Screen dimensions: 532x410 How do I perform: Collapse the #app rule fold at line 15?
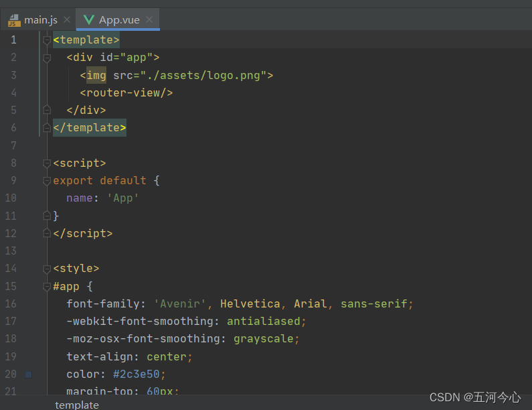pyautogui.click(x=47, y=286)
